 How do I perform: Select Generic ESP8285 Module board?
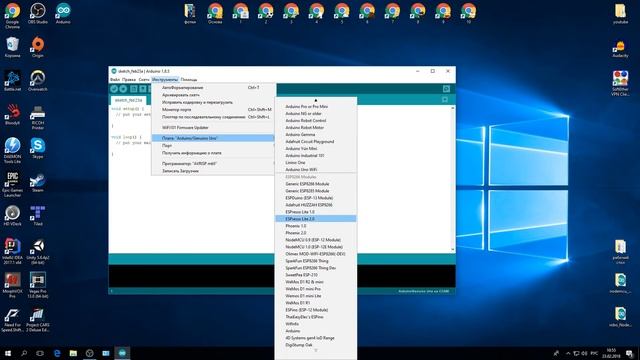pyautogui.click(x=316, y=191)
